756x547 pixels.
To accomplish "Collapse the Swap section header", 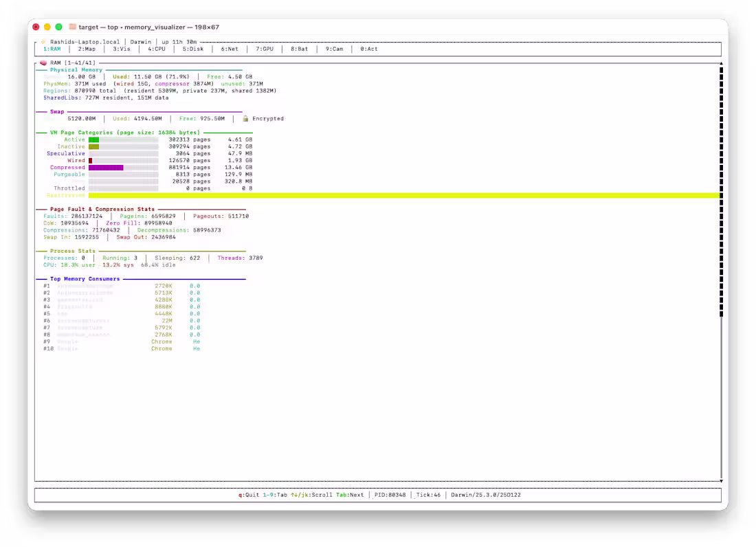I will click(x=56, y=111).
